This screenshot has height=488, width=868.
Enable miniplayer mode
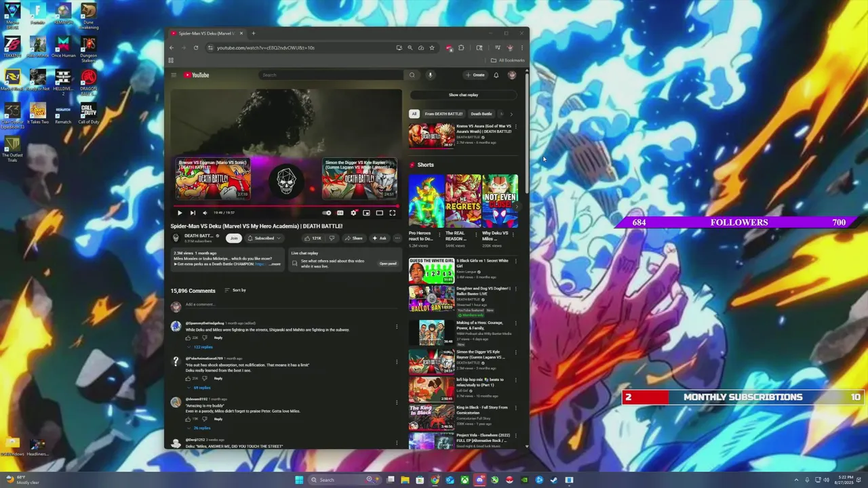click(366, 213)
